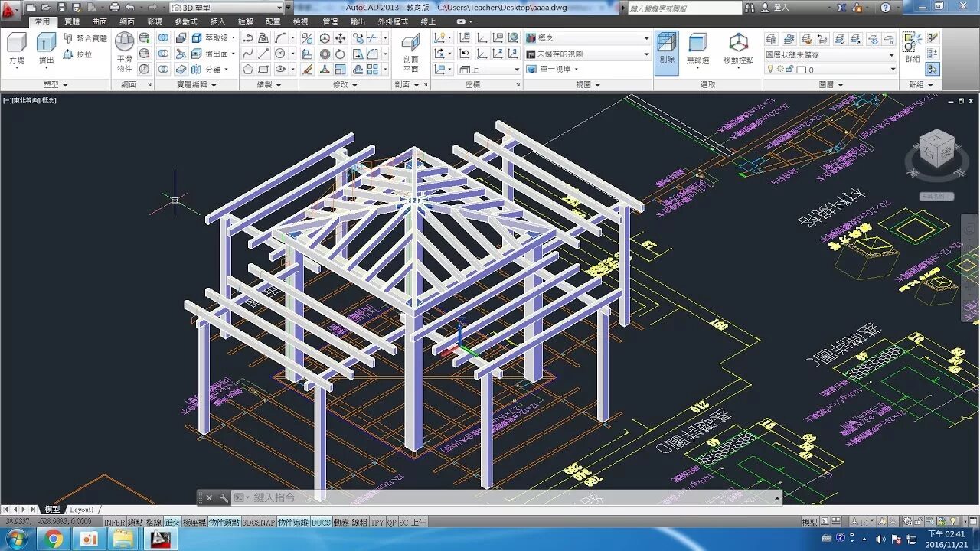Open the 註解 ribbon tab
The width and height of the screenshot is (980, 551).
(x=245, y=22)
